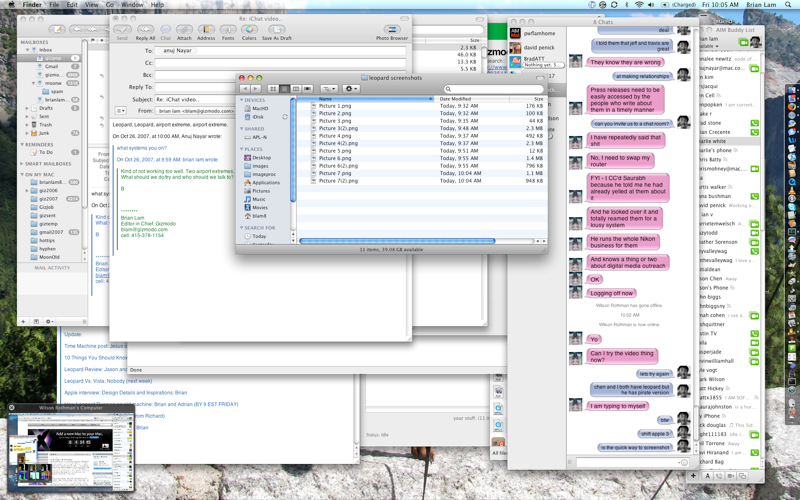Image resolution: width=800 pixels, height=500 pixels.
Task: Open 'Leopard Vs. Vista: Nobody (next week)' link
Action: tap(108, 381)
